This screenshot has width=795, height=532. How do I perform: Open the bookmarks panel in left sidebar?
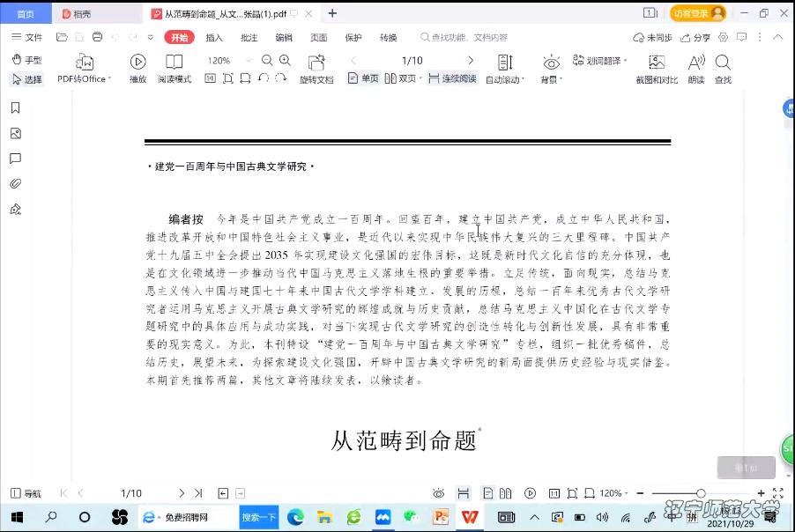point(12,108)
